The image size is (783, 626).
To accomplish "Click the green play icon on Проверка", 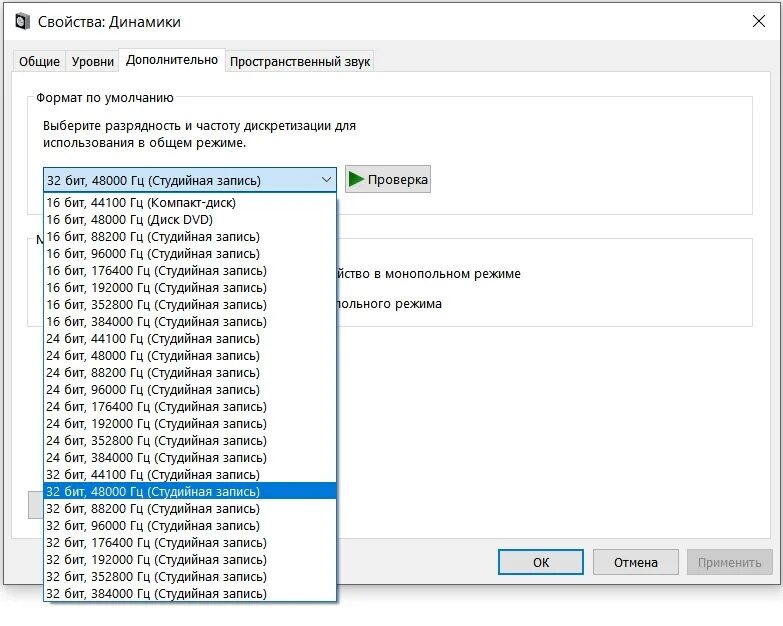I will pos(356,179).
